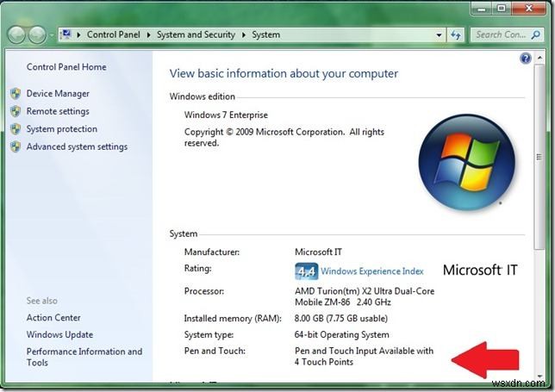Click the 64-bit Operating System value
Image resolution: width=555 pixels, height=392 pixels.
pyautogui.click(x=341, y=334)
